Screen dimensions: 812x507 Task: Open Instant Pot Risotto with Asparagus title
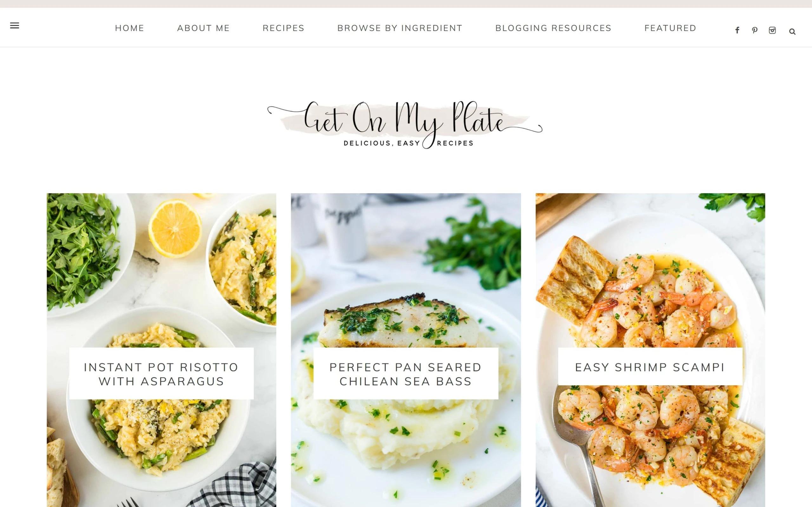coord(161,374)
